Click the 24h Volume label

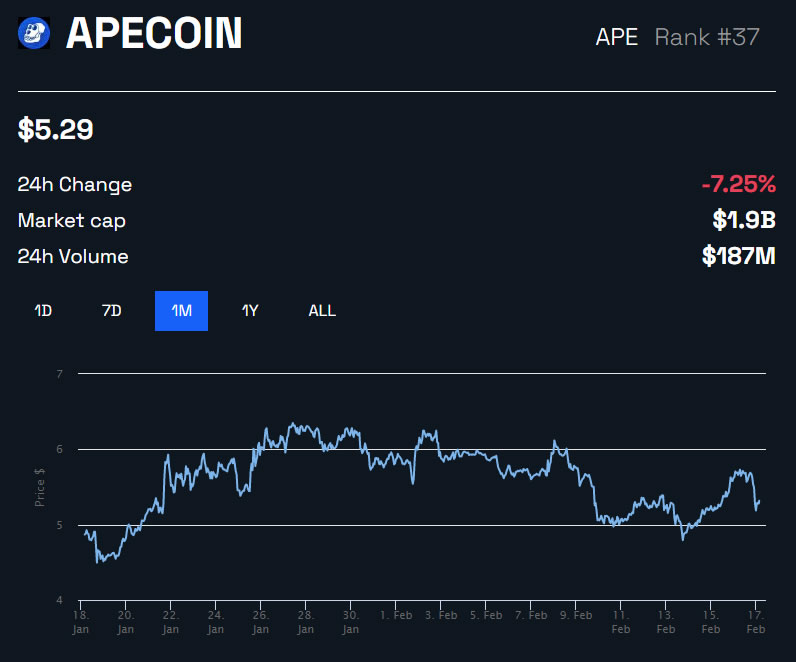(73, 257)
